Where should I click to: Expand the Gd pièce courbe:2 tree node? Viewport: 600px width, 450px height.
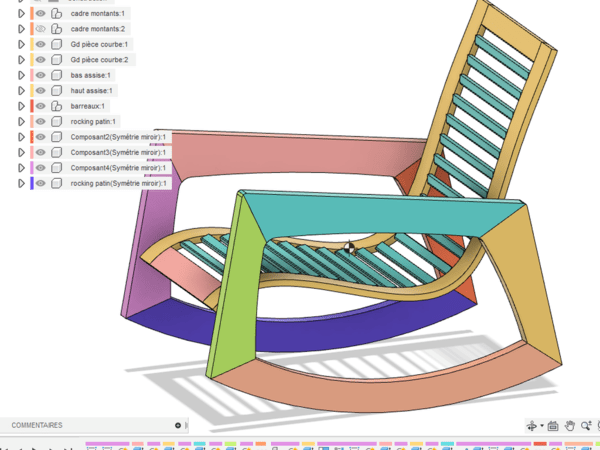point(21,60)
